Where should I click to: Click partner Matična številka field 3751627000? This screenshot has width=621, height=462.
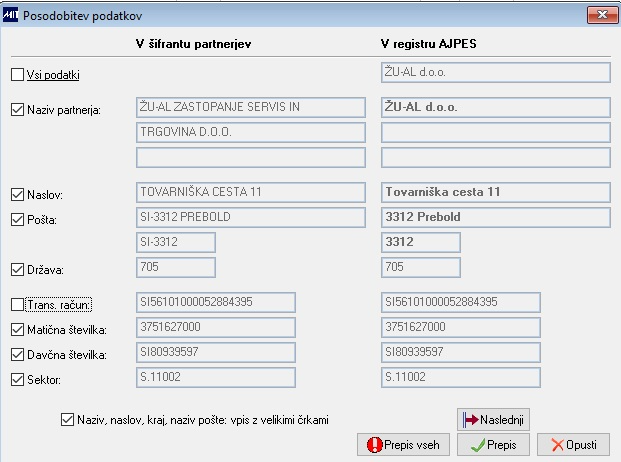pyautogui.click(x=216, y=327)
